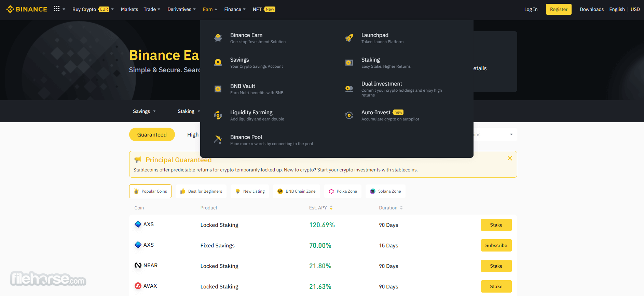
Task: Sort by Est. APY arrows
Action: tap(331, 208)
